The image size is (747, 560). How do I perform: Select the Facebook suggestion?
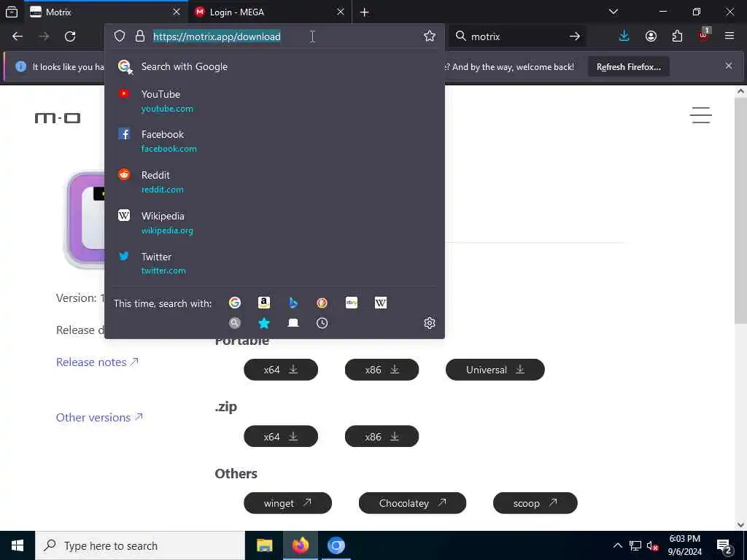point(274,141)
